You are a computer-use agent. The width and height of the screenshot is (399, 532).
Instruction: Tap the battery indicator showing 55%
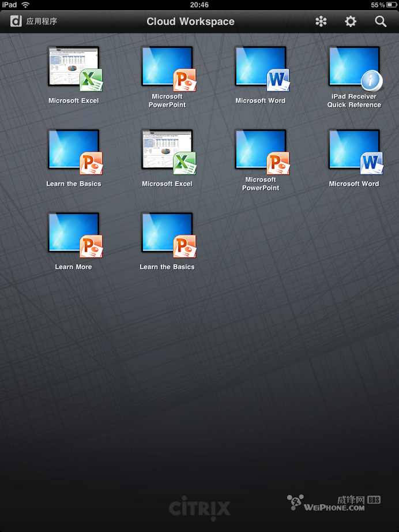[384, 5]
